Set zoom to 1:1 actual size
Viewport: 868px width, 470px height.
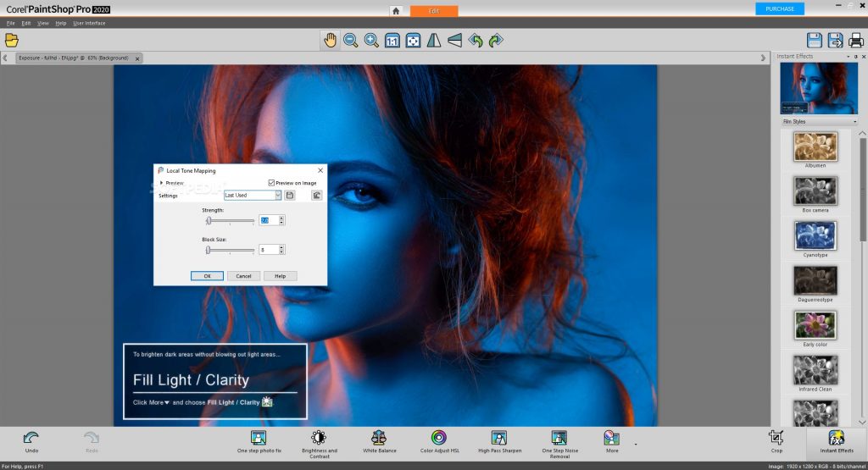[392, 40]
